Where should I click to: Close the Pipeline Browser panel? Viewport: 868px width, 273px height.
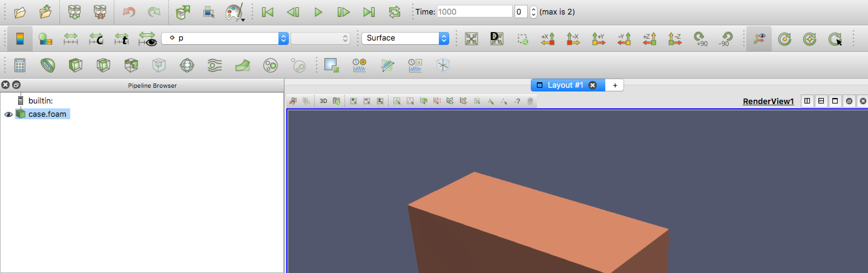tap(5, 85)
